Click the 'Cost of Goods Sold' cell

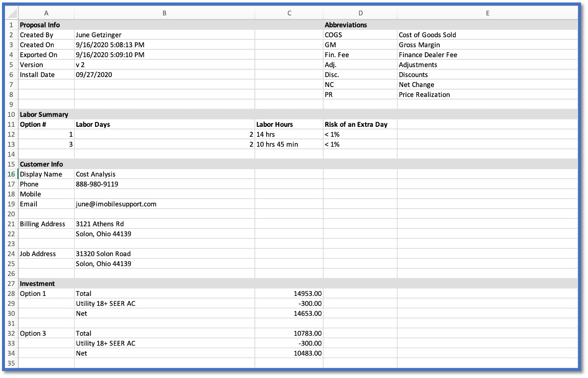point(488,35)
